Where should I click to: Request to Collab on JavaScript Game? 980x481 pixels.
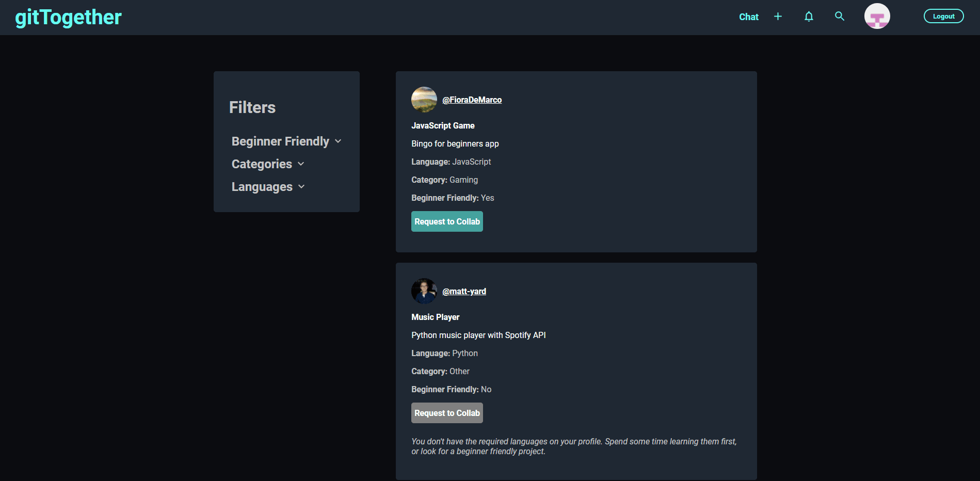(447, 221)
